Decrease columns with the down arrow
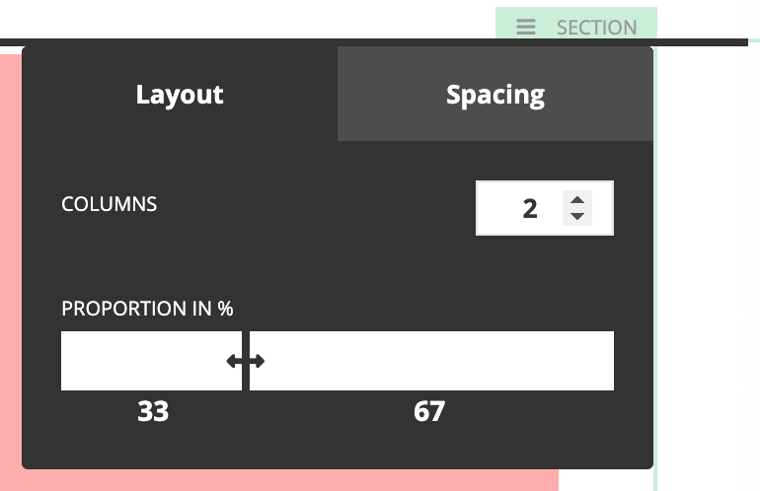This screenshot has width=760, height=491. pyautogui.click(x=577, y=216)
